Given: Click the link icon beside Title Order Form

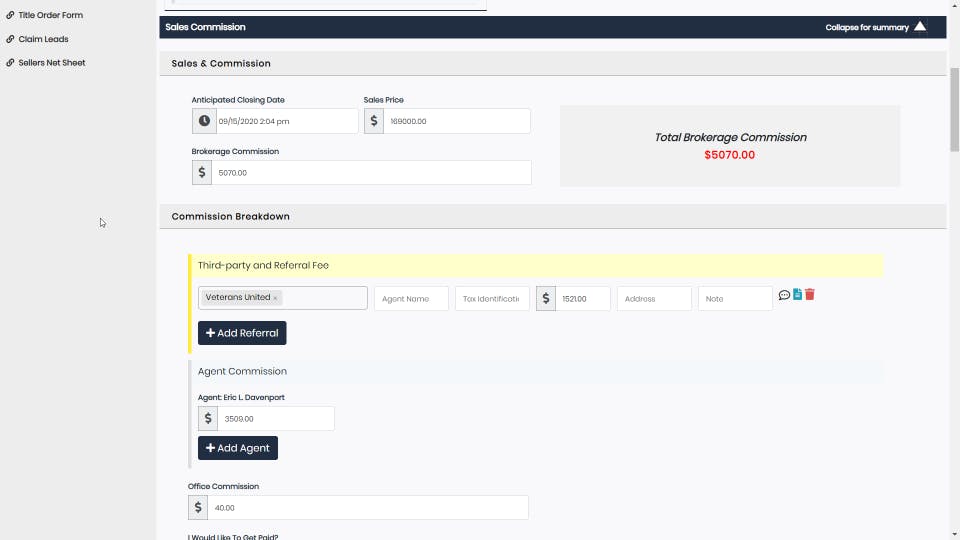Looking at the screenshot, I should (10, 15).
